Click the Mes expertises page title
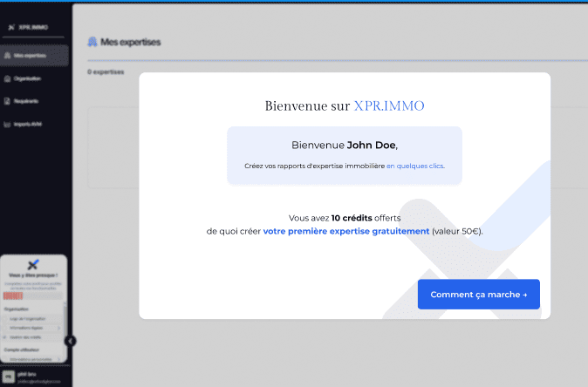This screenshot has width=588, height=387. tap(131, 42)
